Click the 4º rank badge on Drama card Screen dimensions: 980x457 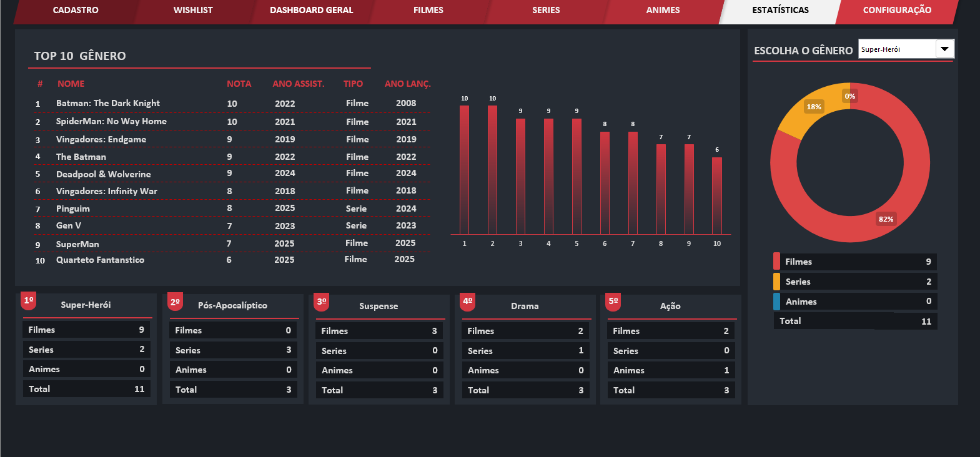pyautogui.click(x=467, y=302)
